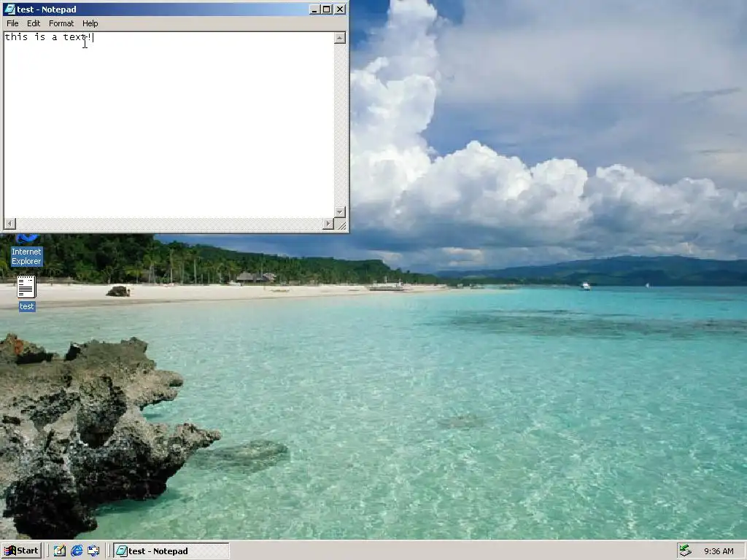Select the Internet Explorer desktop icon

pyautogui.click(x=27, y=251)
